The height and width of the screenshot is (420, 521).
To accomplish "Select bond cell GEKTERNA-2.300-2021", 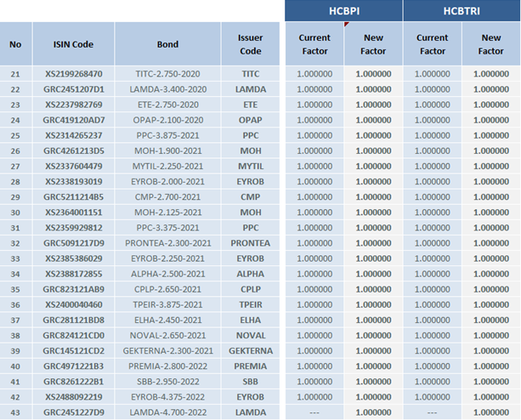I will point(167,350).
